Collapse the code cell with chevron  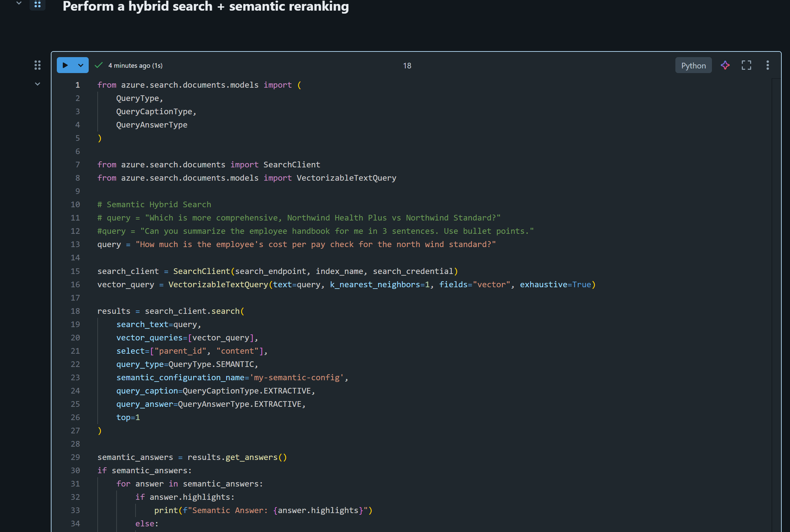tap(37, 84)
